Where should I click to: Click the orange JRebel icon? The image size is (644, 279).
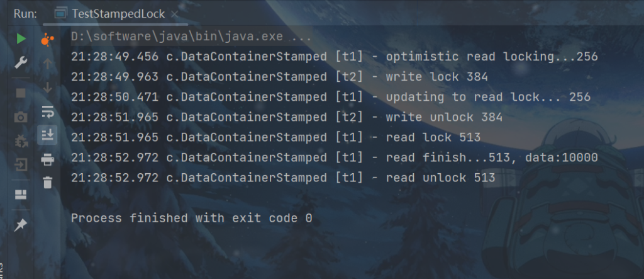pyautogui.click(x=47, y=40)
